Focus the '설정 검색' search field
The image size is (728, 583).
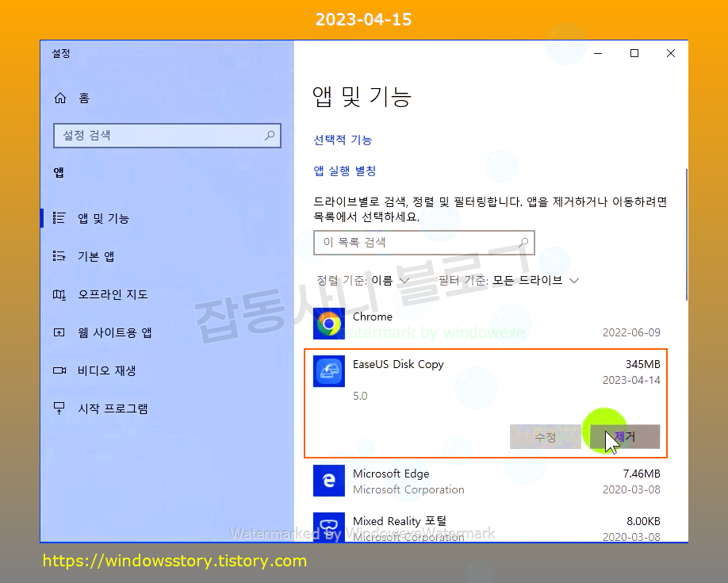(167, 136)
